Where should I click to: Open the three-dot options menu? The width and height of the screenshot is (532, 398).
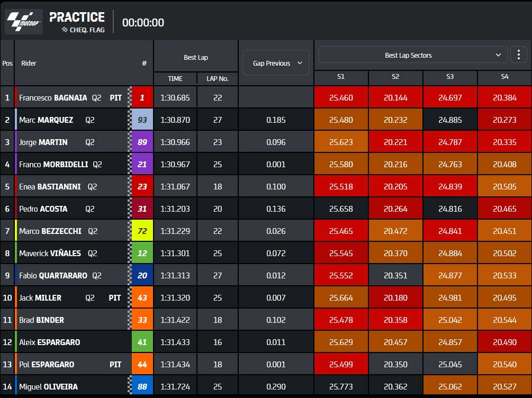pos(518,55)
